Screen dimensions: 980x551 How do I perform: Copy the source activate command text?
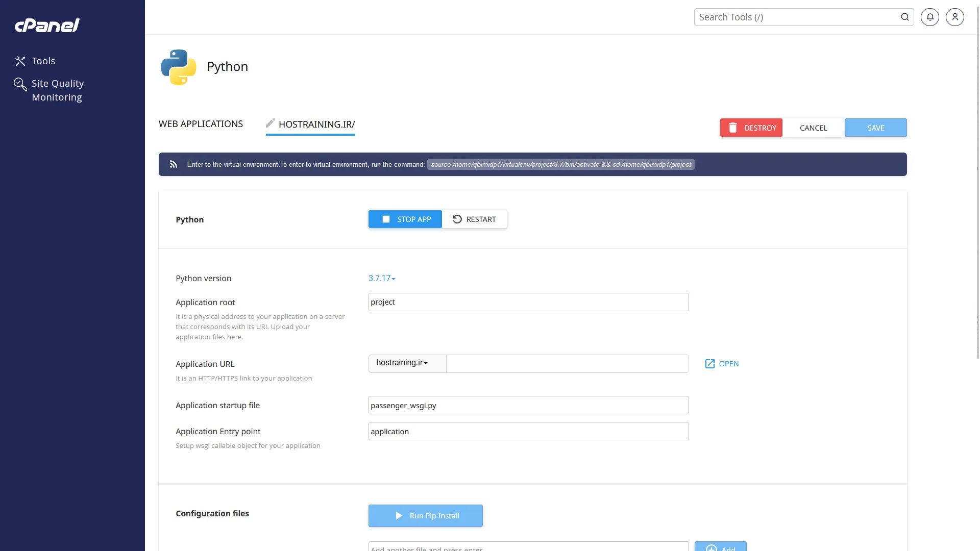point(560,164)
